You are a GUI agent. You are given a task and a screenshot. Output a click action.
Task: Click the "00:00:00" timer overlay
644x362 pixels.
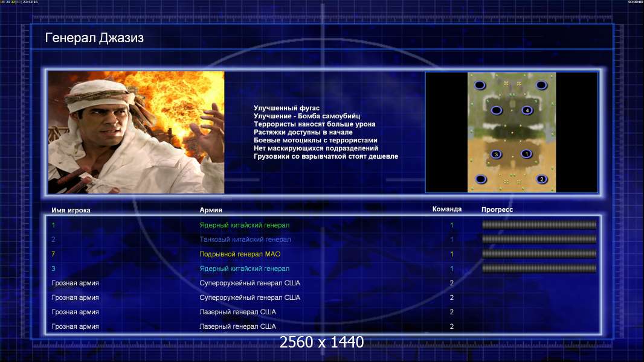tap(635, 2)
